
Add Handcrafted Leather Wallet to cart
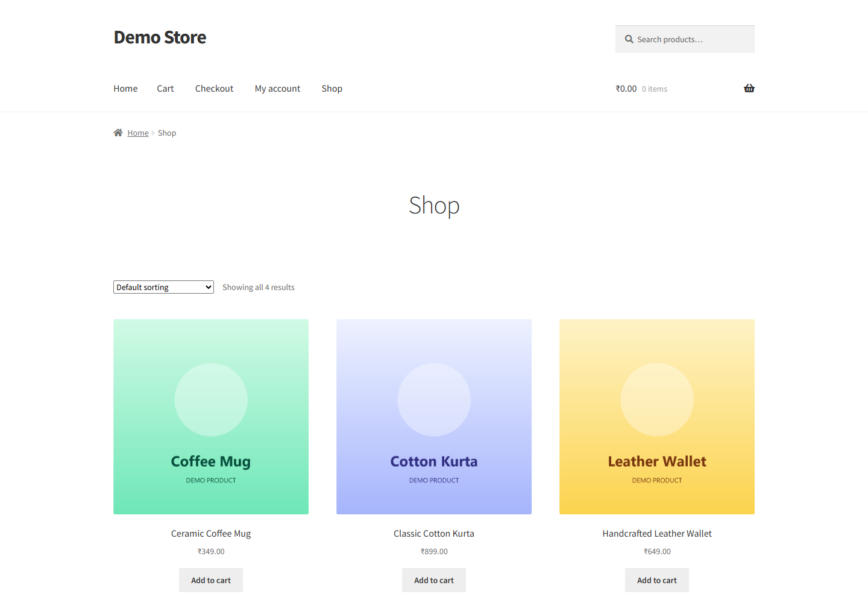pyautogui.click(x=657, y=580)
